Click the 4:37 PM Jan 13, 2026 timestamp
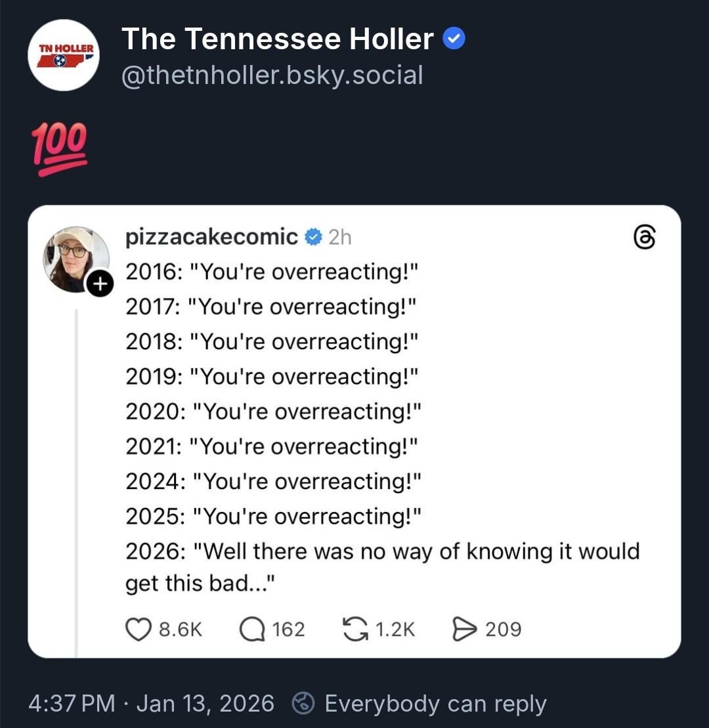709x728 pixels. (x=151, y=704)
